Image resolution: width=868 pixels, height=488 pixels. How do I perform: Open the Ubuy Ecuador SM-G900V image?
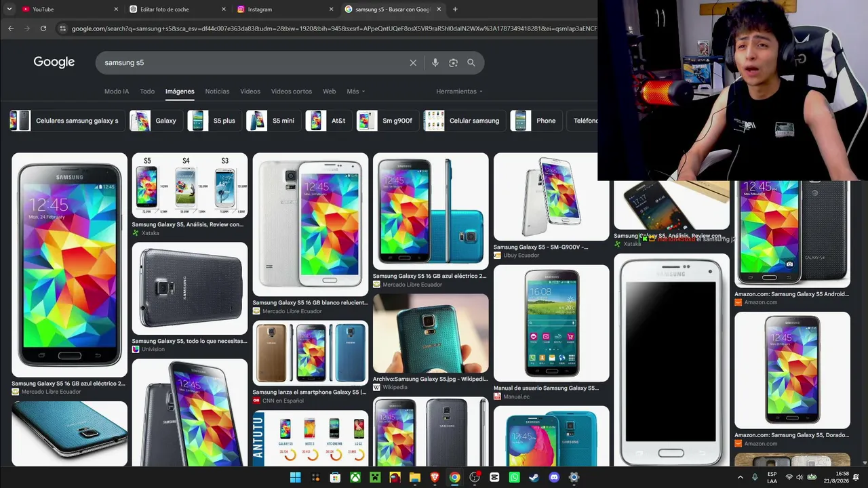click(x=551, y=197)
